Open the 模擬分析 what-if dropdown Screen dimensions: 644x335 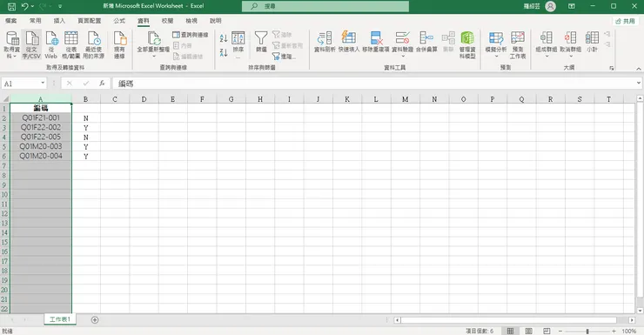(496, 44)
